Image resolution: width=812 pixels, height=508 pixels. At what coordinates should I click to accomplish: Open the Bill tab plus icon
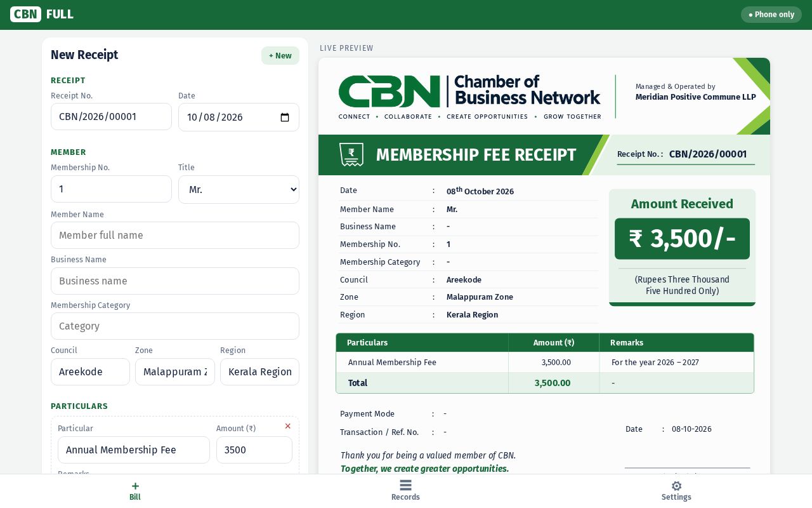point(135,486)
